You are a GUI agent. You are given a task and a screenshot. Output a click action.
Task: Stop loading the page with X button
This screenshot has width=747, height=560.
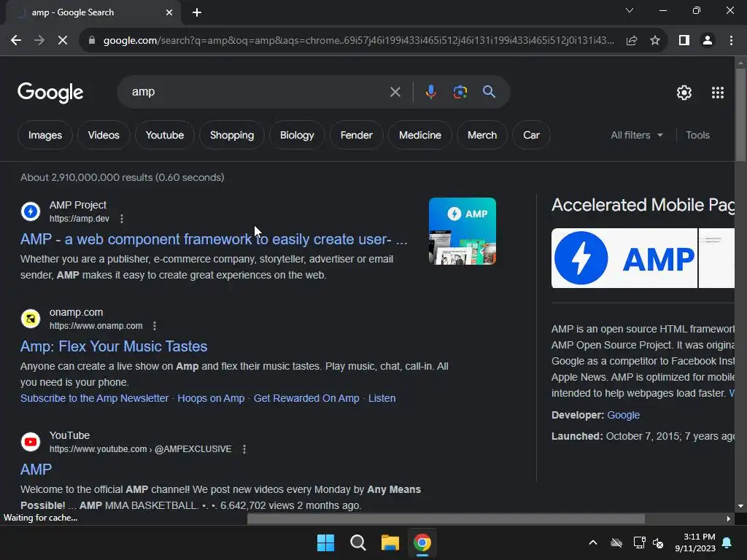(x=63, y=41)
